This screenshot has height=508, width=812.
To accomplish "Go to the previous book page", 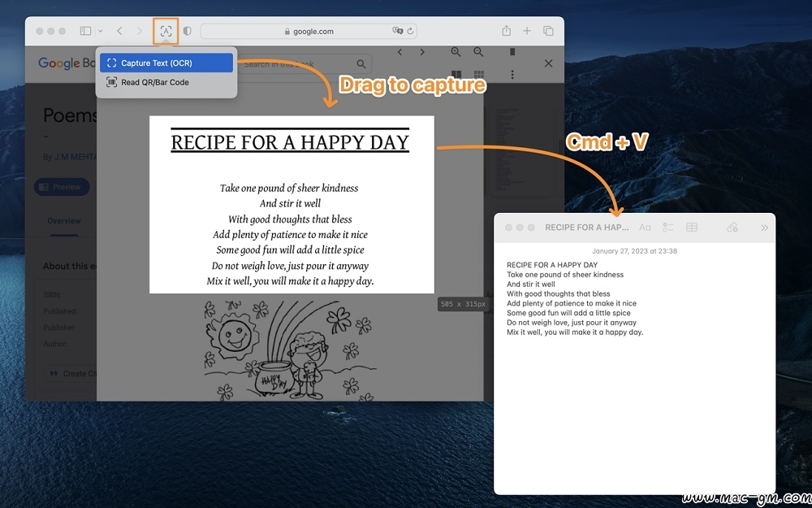I will click(x=400, y=52).
